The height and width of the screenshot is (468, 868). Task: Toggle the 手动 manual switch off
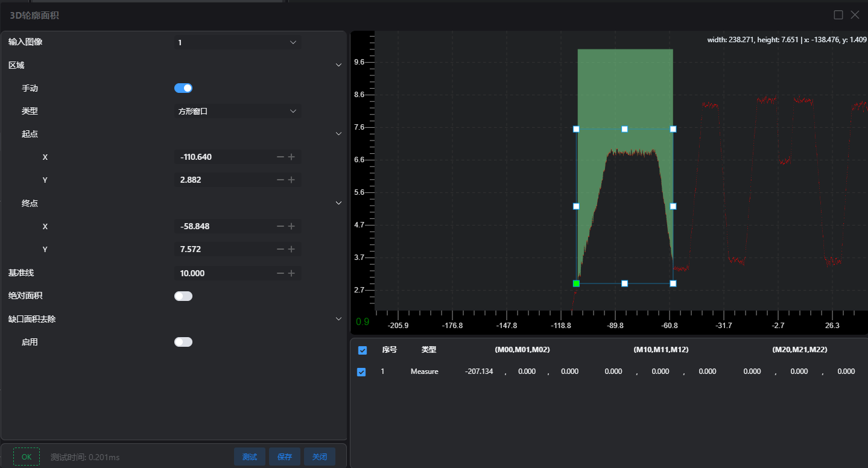coord(183,88)
